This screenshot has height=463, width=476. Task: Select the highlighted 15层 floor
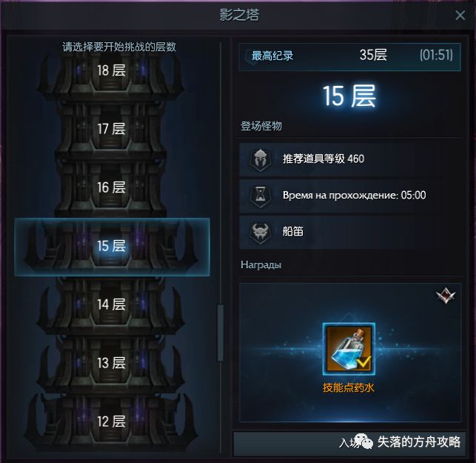[112, 247]
